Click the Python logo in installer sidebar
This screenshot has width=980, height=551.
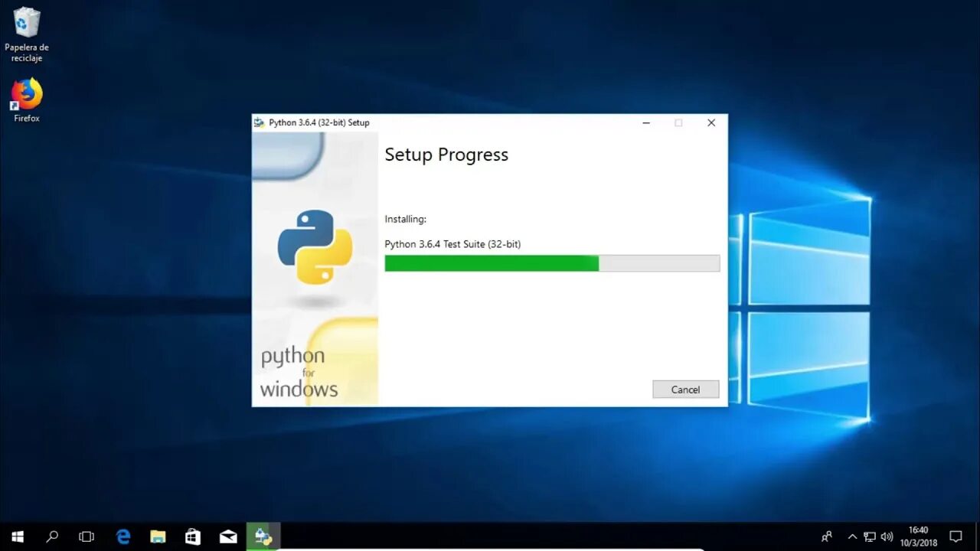(315, 247)
